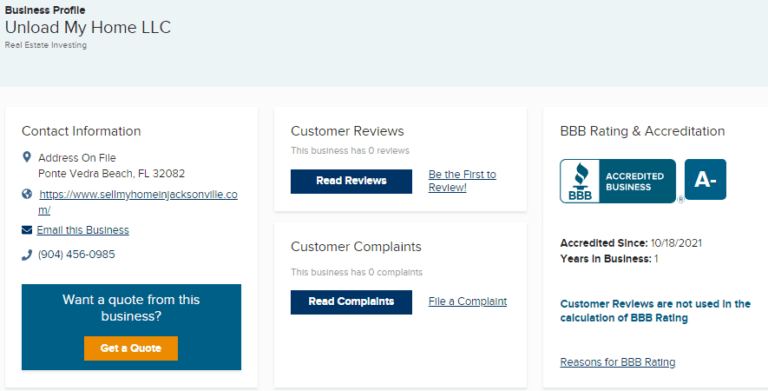Click Ponte Vedra Beach, FL 32082 text
The image size is (768, 391).
[x=112, y=173]
